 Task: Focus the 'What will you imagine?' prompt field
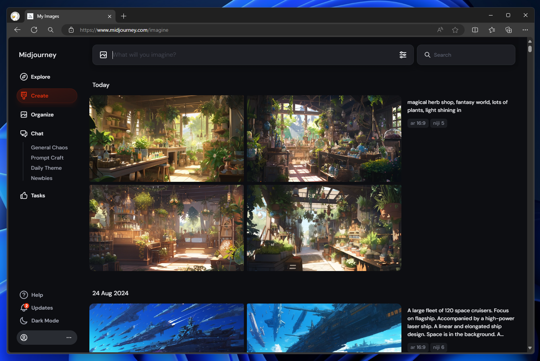tap(253, 55)
